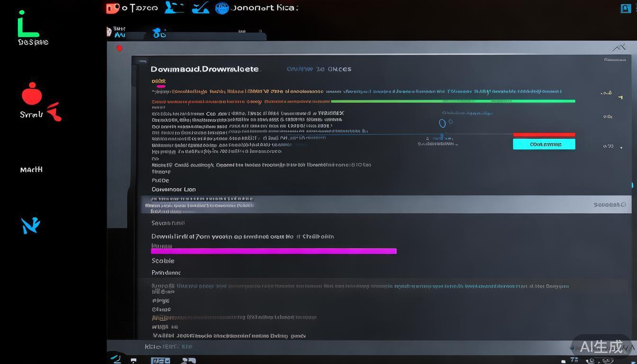Expand the chevron at the window's top-right
Viewport: 637px width, 364px height.
pyautogui.click(x=619, y=47)
